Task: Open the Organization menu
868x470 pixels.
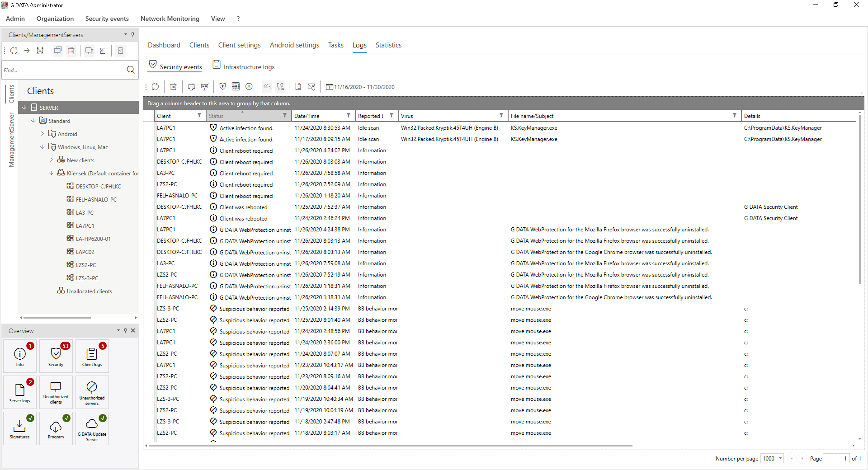Action: 55,19
